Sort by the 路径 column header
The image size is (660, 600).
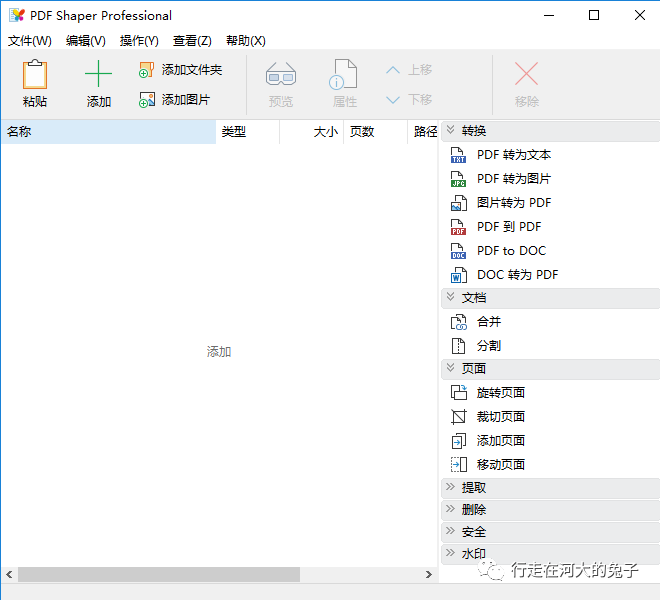(x=423, y=132)
